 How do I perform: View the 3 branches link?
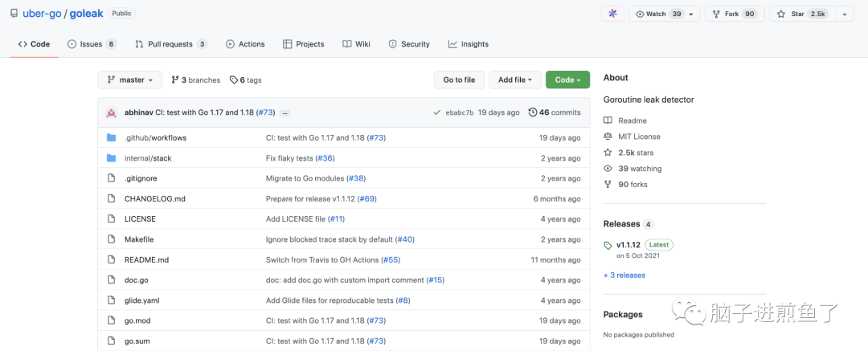coord(196,80)
